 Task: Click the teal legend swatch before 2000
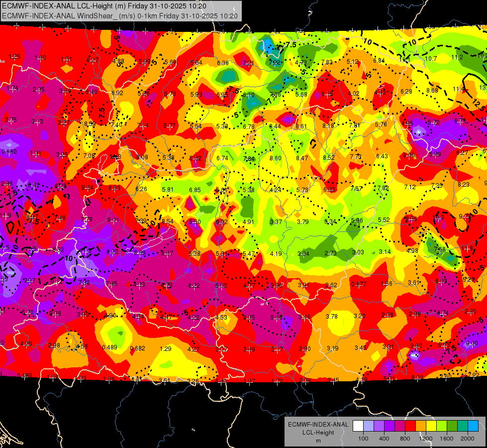[x=463, y=426]
